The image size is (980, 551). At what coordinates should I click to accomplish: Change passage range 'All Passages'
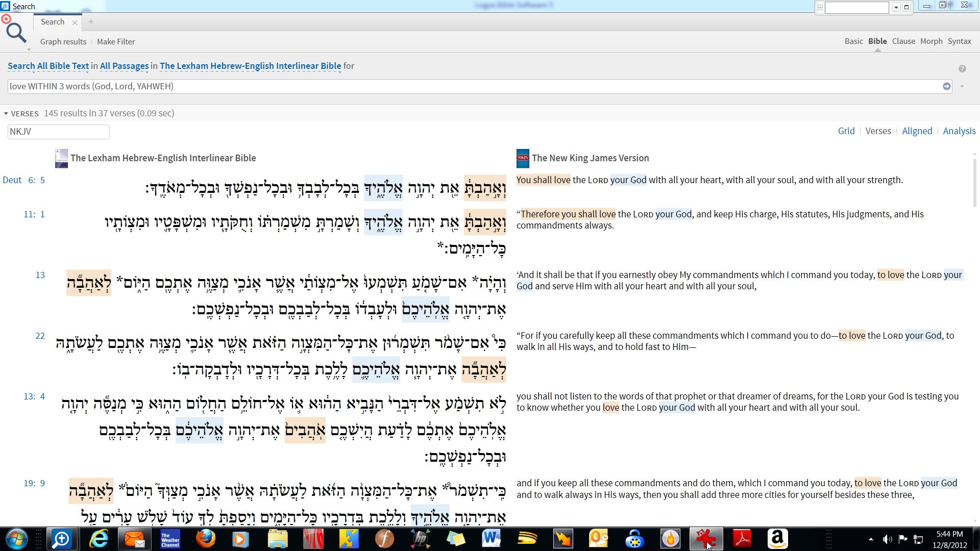tap(124, 66)
